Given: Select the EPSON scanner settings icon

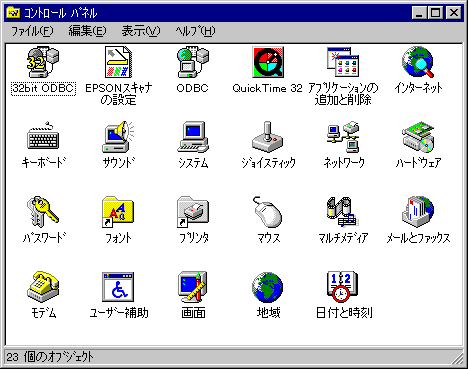Looking at the screenshot, I should (x=118, y=62).
